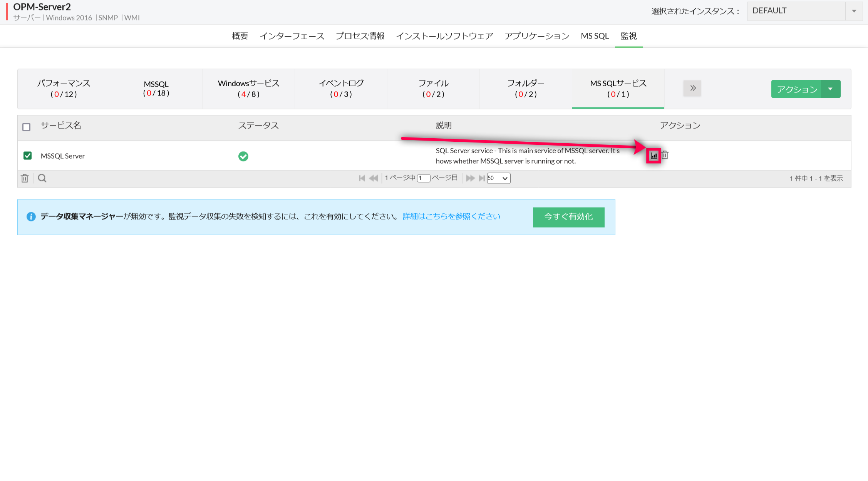Viewport: 868px width, 481px height.
Task: Open DEFAULT instance dropdown
Action: point(804,11)
